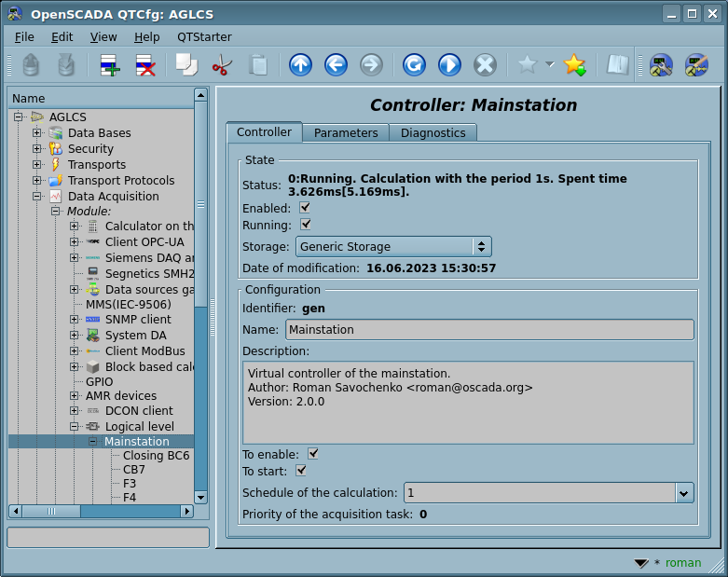
Task: Click the yellow star add-favorite icon
Action: click(575, 65)
